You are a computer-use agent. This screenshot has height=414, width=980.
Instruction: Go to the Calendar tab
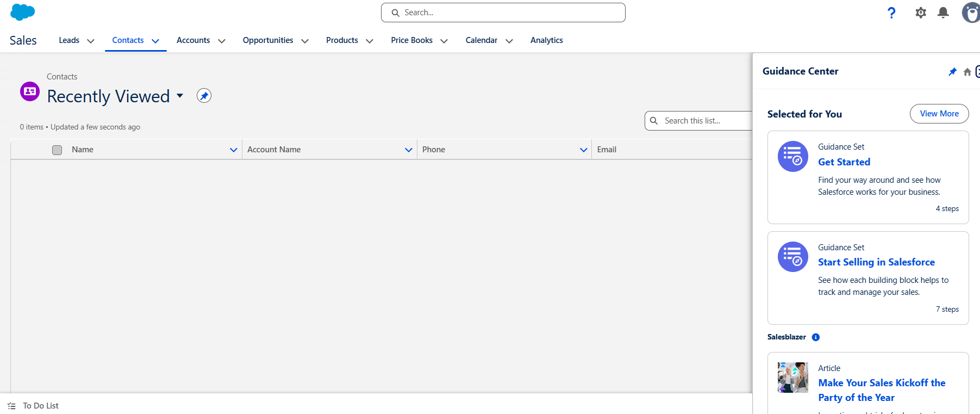[x=482, y=40]
